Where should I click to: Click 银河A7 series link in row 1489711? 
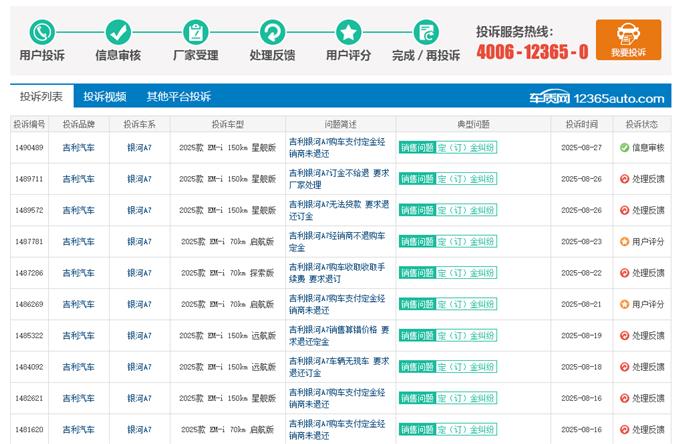click(139, 179)
